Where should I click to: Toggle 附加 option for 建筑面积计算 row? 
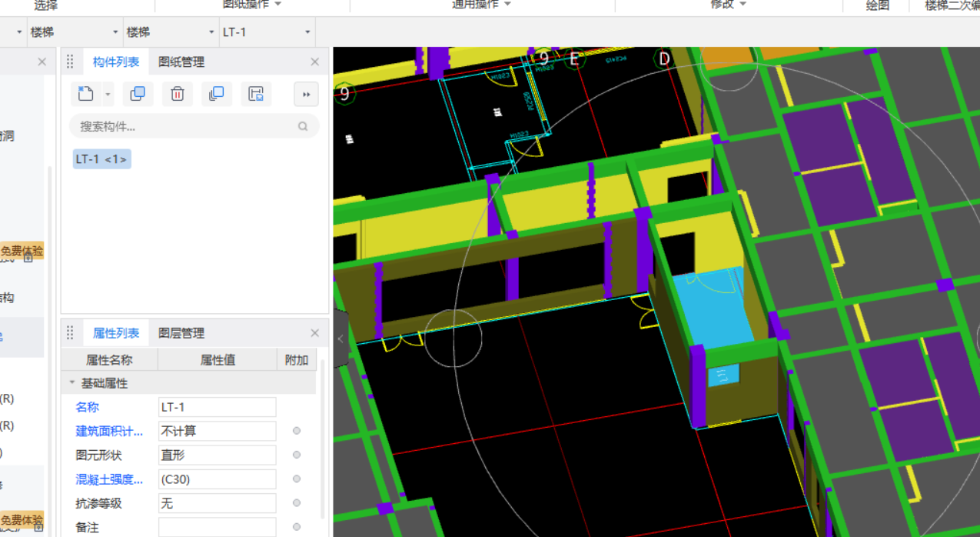pos(297,431)
